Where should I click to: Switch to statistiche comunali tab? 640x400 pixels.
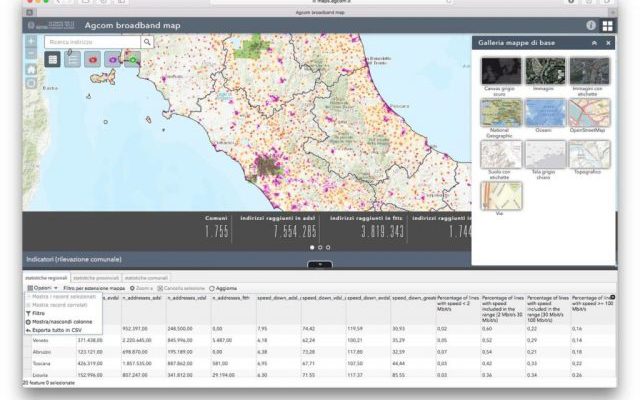pyautogui.click(x=146, y=278)
